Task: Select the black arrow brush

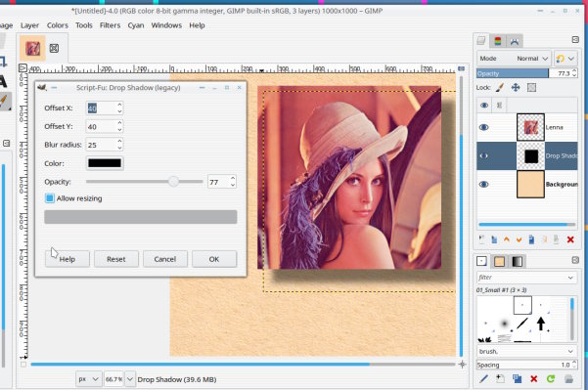Action: (x=541, y=324)
